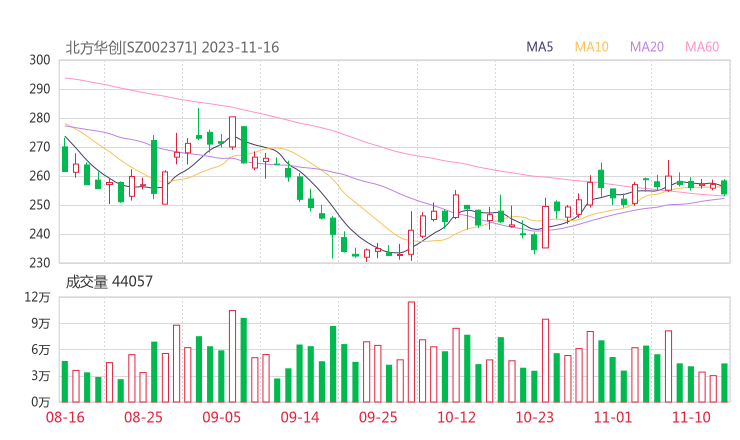Click the 09-14 date axis label
Screen dimensions: 740x440
point(300,417)
